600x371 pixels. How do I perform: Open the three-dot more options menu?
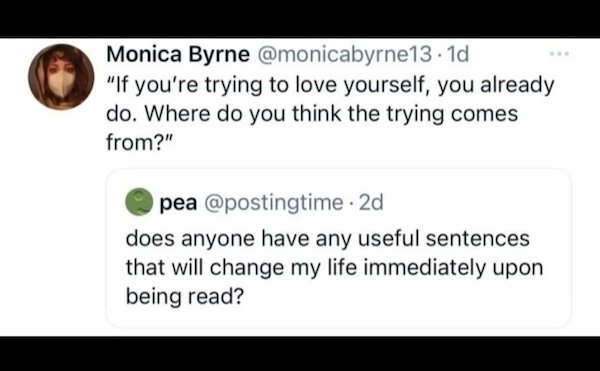[x=559, y=54]
